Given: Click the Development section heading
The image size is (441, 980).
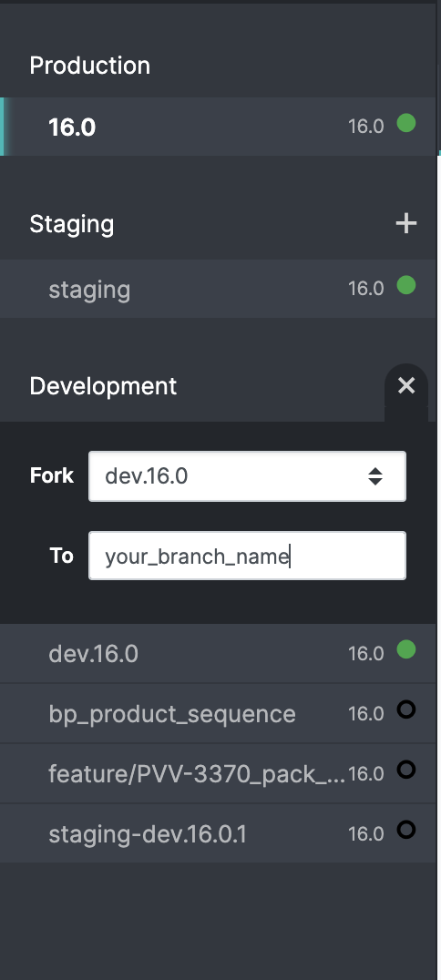Looking at the screenshot, I should pos(103,386).
